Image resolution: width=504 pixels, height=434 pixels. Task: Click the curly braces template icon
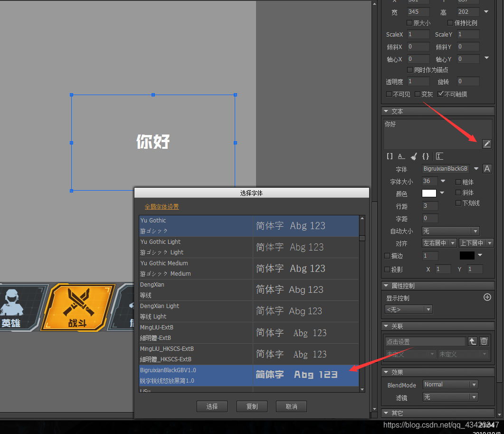pyautogui.click(x=426, y=156)
